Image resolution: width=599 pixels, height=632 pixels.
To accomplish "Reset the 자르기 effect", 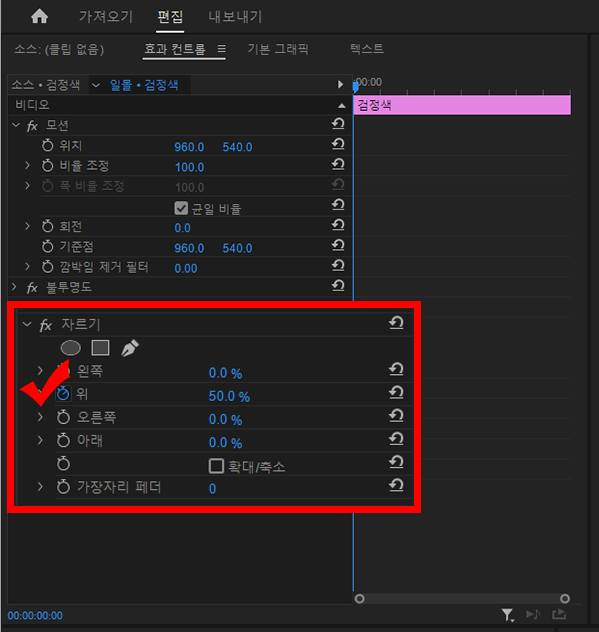I will click(x=396, y=323).
